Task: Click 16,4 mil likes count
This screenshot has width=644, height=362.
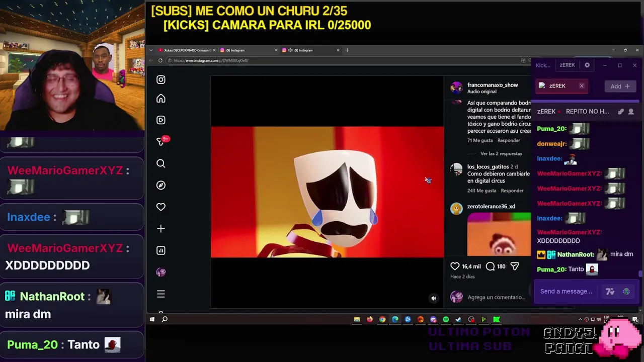Action: (x=471, y=266)
